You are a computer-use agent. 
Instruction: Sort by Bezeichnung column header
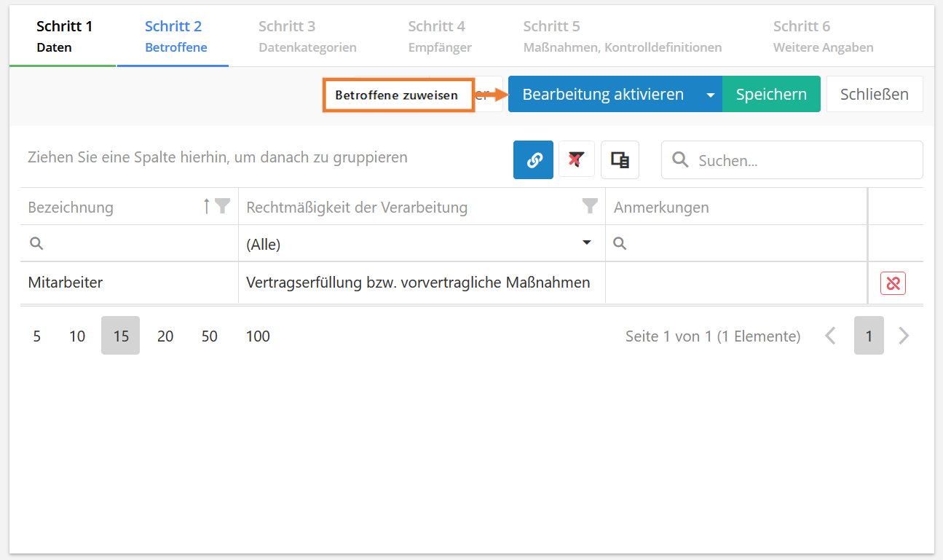click(109, 208)
